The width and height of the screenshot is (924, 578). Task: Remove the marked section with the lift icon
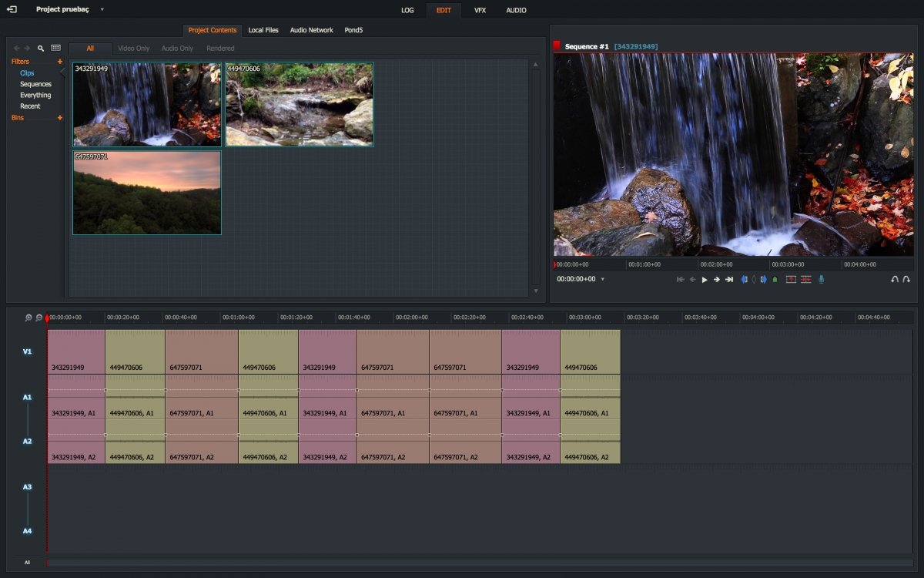click(791, 280)
